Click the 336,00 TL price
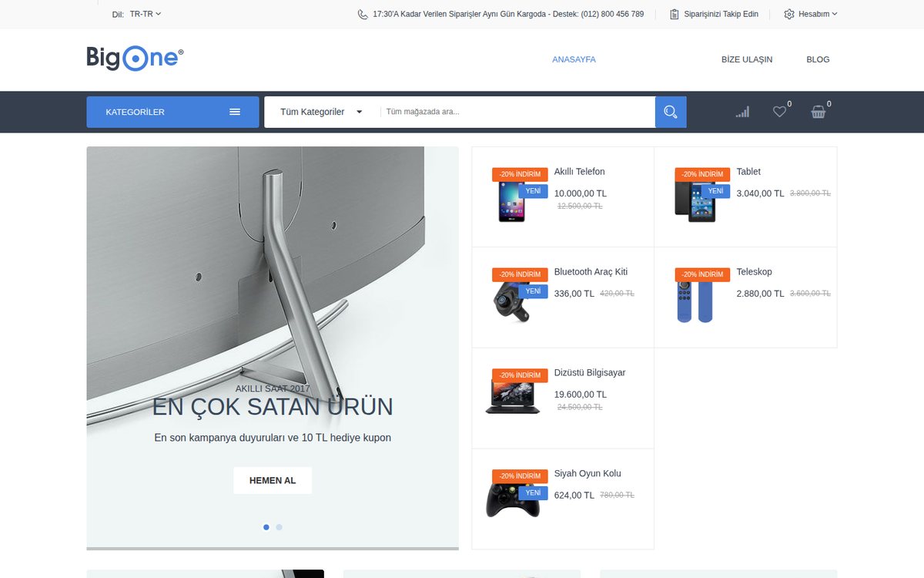Image resolution: width=924 pixels, height=578 pixels. click(x=574, y=294)
